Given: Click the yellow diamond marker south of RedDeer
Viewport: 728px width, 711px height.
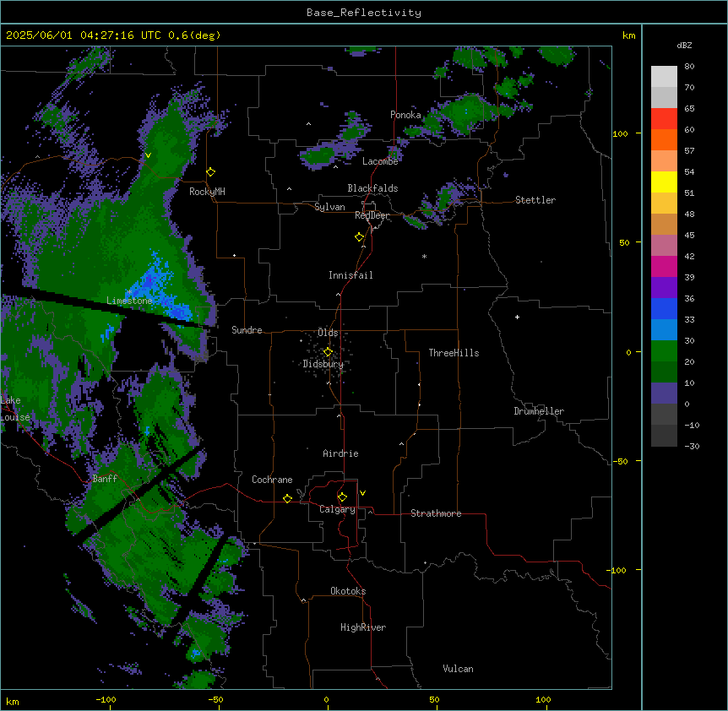Looking at the screenshot, I should (360, 237).
